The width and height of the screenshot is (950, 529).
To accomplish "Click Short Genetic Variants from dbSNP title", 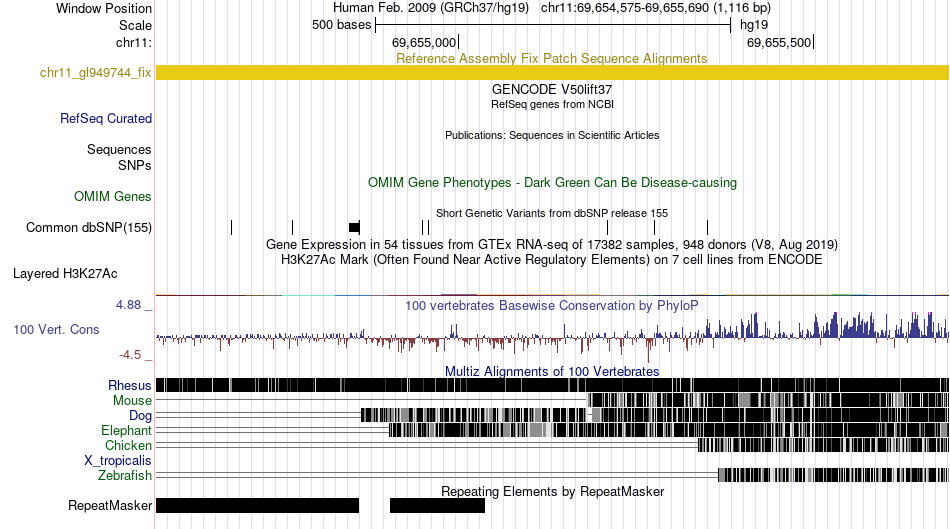I will click(552, 213).
